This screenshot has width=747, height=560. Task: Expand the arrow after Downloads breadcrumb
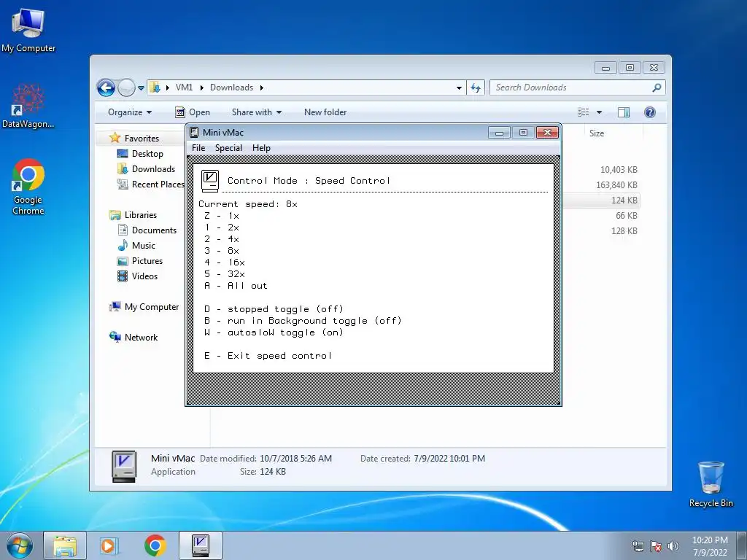tap(262, 87)
